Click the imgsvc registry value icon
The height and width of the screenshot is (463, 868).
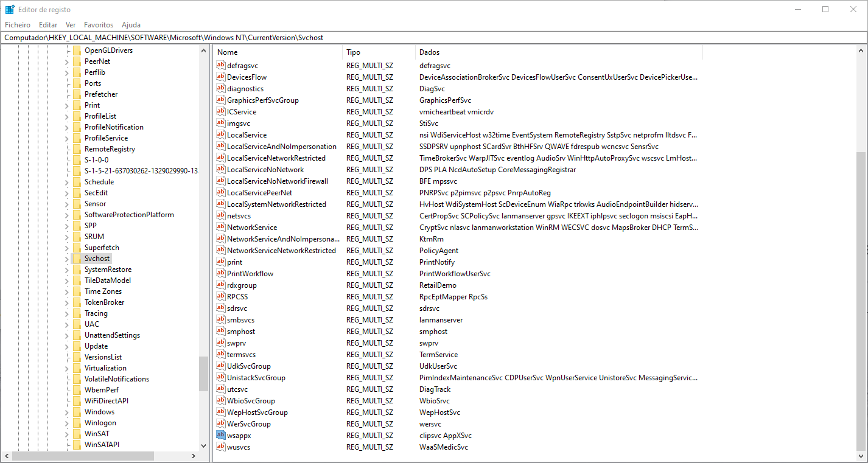coord(221,124)
